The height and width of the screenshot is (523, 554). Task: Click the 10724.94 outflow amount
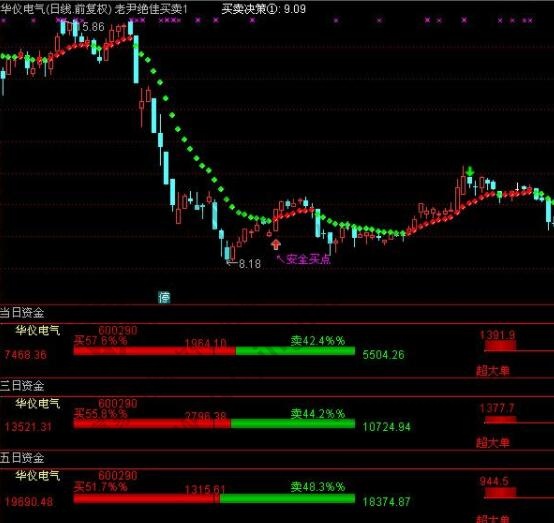click(x=387, y=427)
